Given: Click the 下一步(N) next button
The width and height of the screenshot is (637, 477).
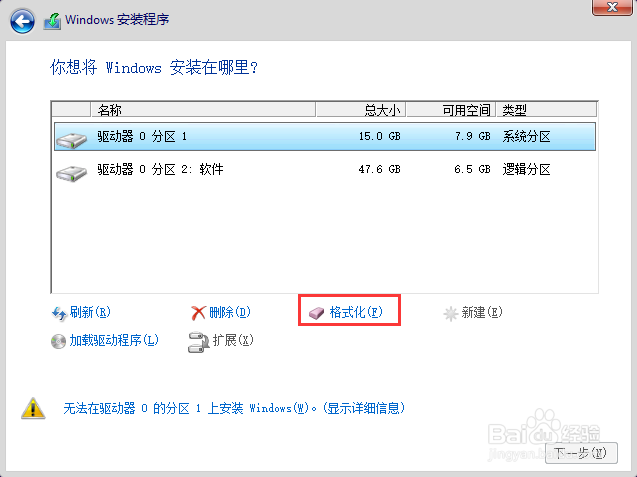Looking at the screenshot, I should (x=581, y=453).
